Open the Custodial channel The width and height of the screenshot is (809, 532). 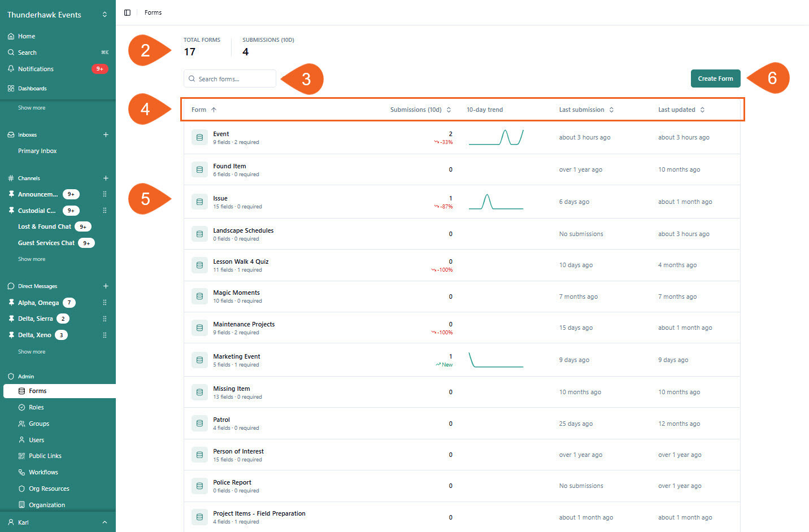click(x=37, y=211)
